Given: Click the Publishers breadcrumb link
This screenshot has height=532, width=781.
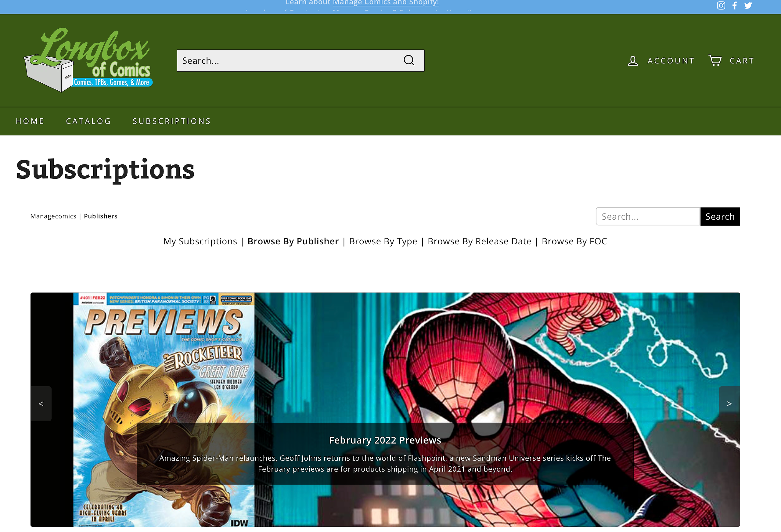Looking at the screenshot, I should click(100, 216).
